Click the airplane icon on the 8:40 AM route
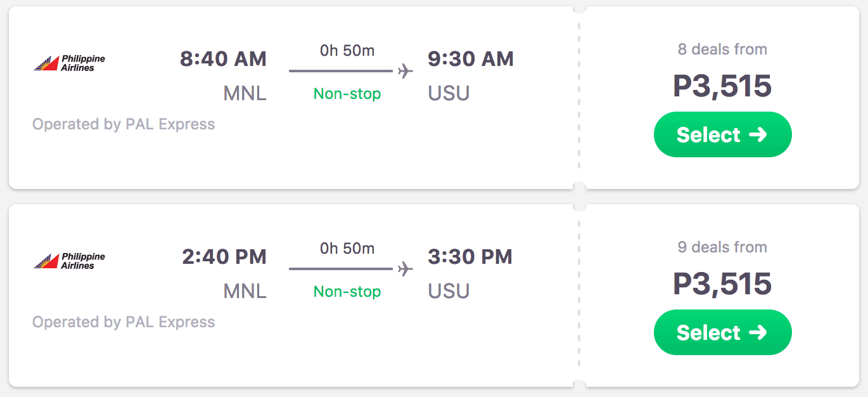 (405, 72)
